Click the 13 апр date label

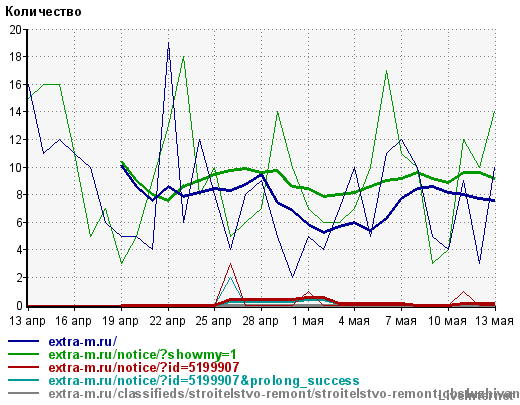27,321
